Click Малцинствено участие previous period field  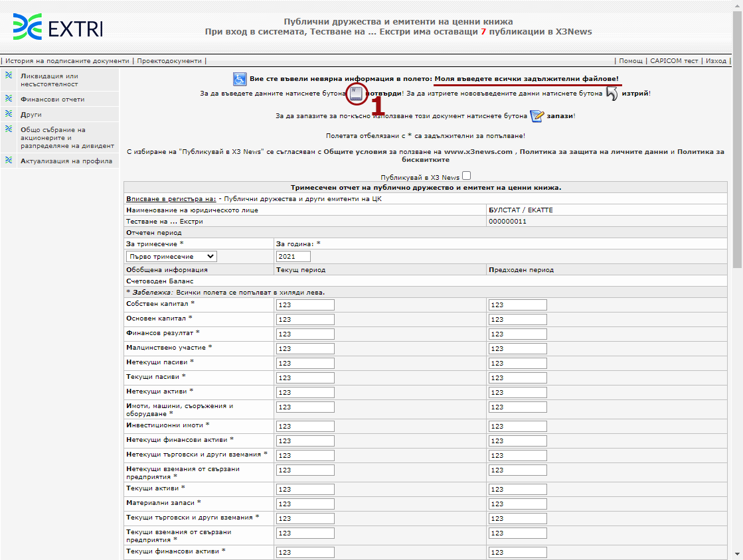pos(517,349)
